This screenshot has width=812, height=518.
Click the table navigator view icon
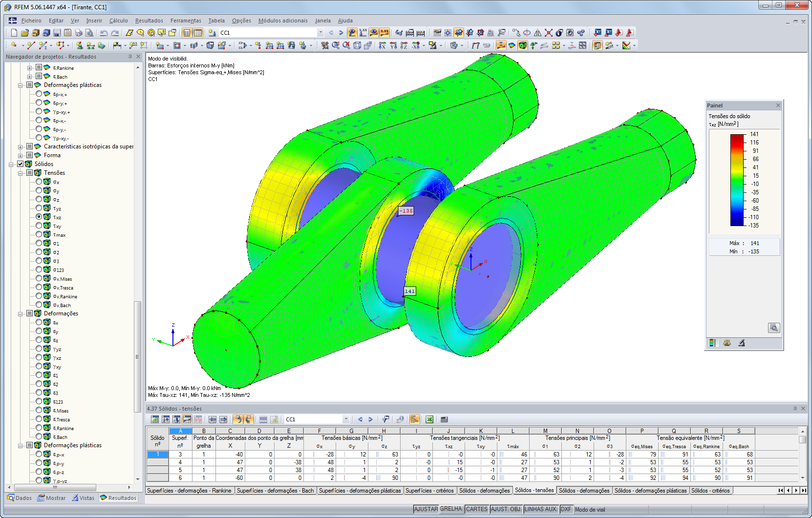click(x=187, y=33)
